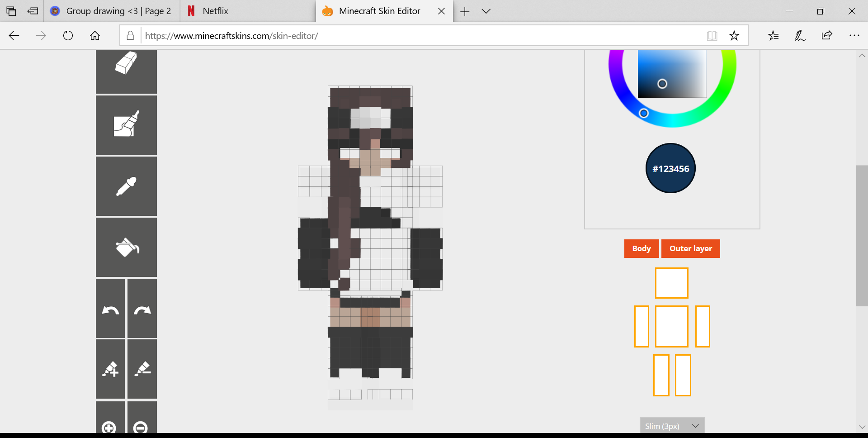Undo the last action
868x438 pixels.
[110, 309]
